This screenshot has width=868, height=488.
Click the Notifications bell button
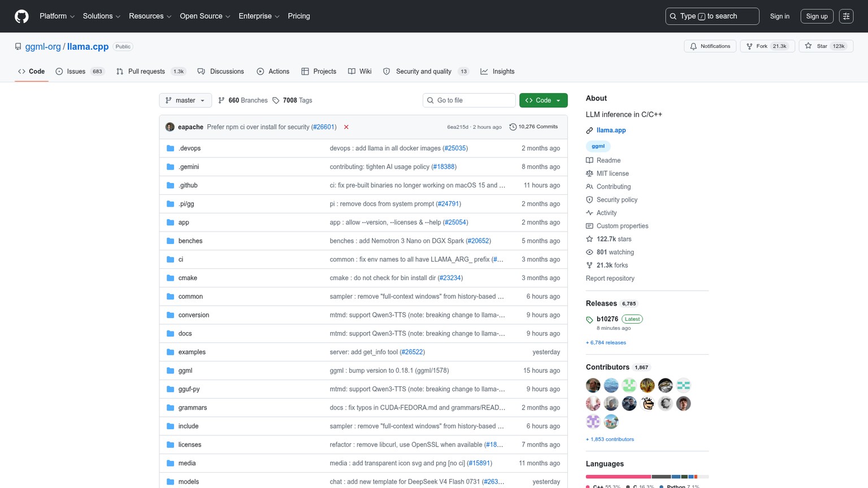pyautogui.click(x=710, y=46)
